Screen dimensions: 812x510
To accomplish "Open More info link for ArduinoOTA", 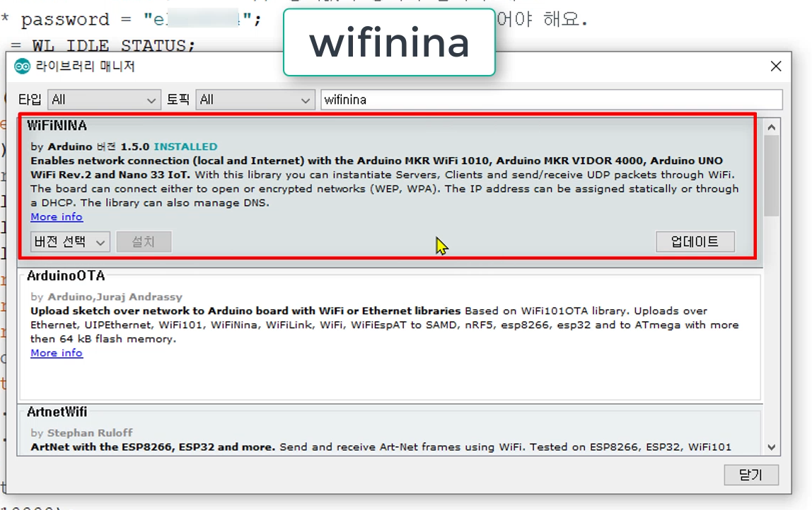I will point(57,353).
